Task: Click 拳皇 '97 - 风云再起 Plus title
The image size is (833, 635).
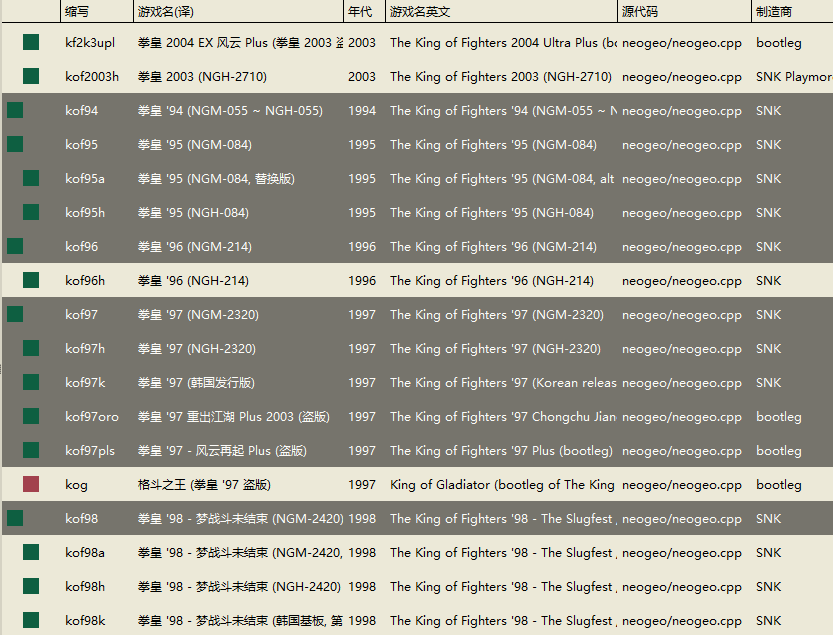Action: point(222,451)
